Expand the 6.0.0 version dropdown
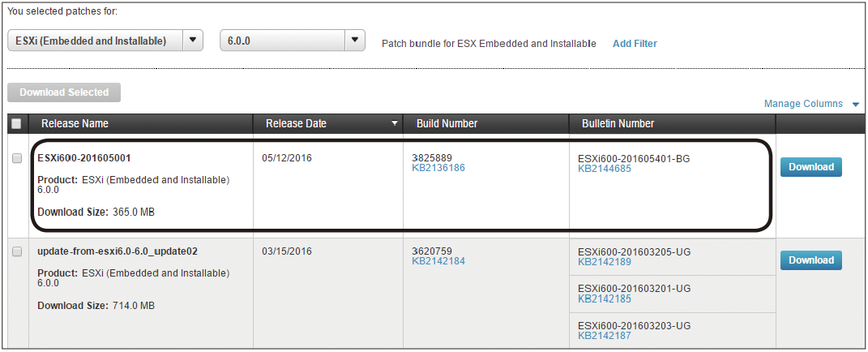Screen dimensions: 868x352 355,41
